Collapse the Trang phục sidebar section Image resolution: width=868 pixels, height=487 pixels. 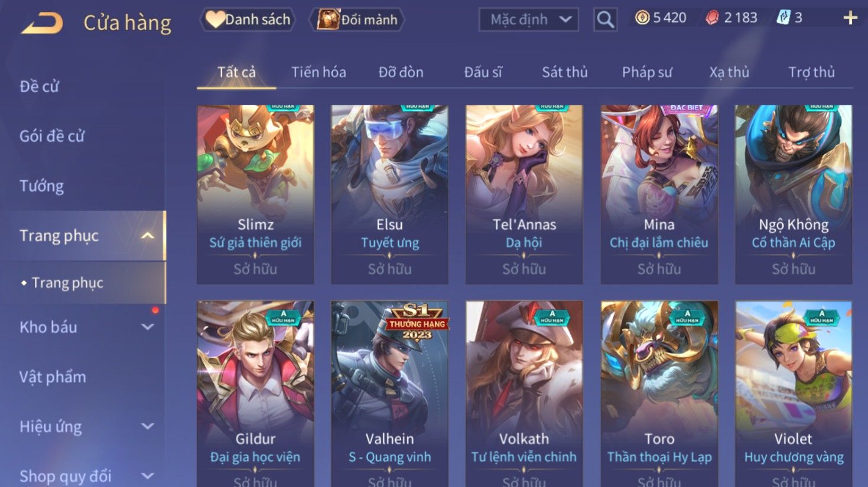pyautogui.click(x=148, y=236)
